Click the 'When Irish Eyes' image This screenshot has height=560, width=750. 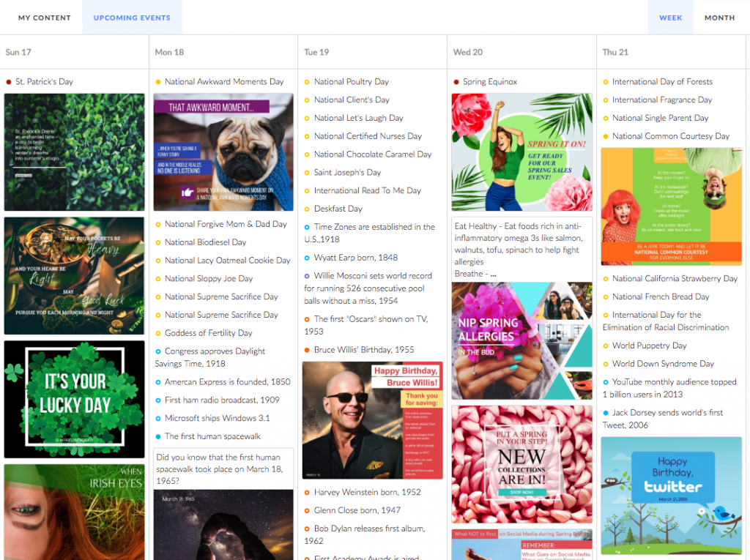click(x=74, y=512)
